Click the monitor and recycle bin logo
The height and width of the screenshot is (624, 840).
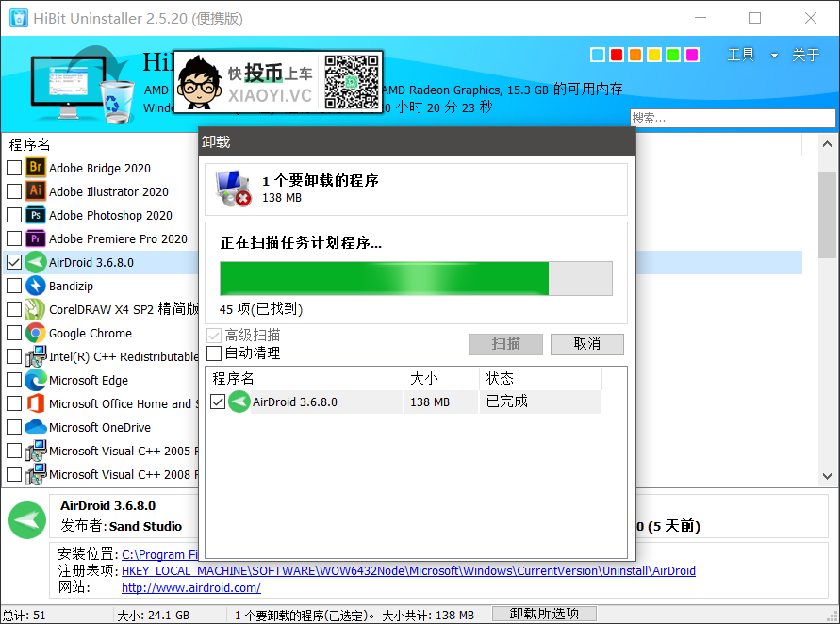point(81,86)
